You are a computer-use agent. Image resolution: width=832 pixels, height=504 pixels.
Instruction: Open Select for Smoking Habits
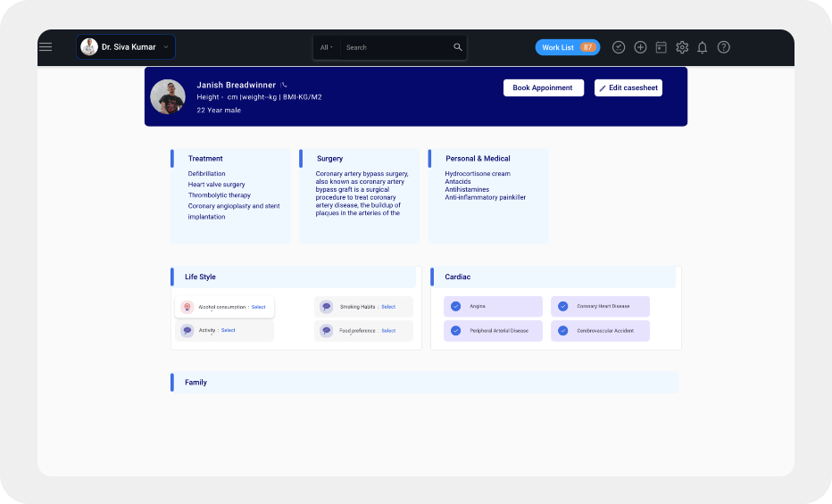[388, 307]
